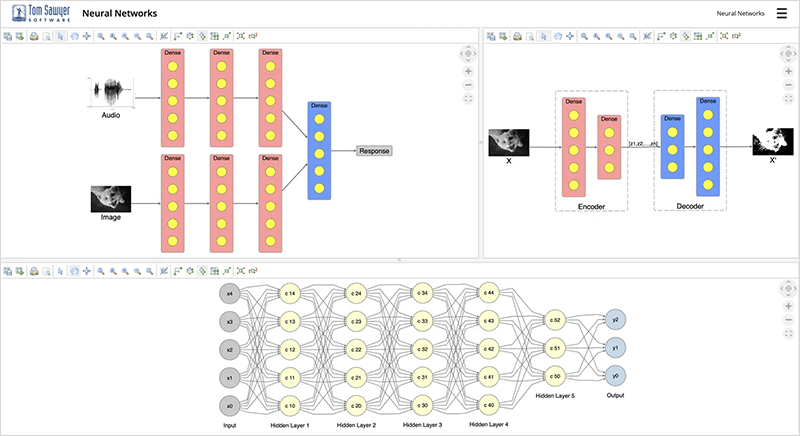Zoom in with plus button in autoencoder panel

click(788, 71)
